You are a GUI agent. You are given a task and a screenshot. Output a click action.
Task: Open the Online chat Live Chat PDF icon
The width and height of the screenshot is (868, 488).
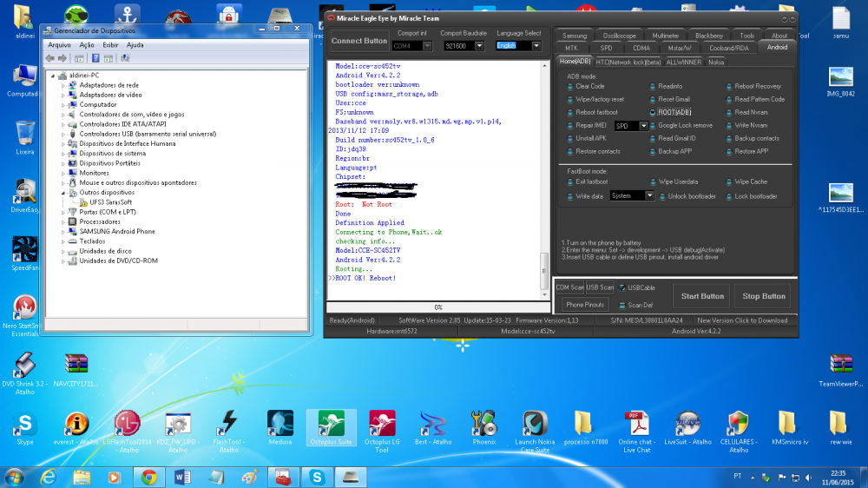click(x=636, y=432)
